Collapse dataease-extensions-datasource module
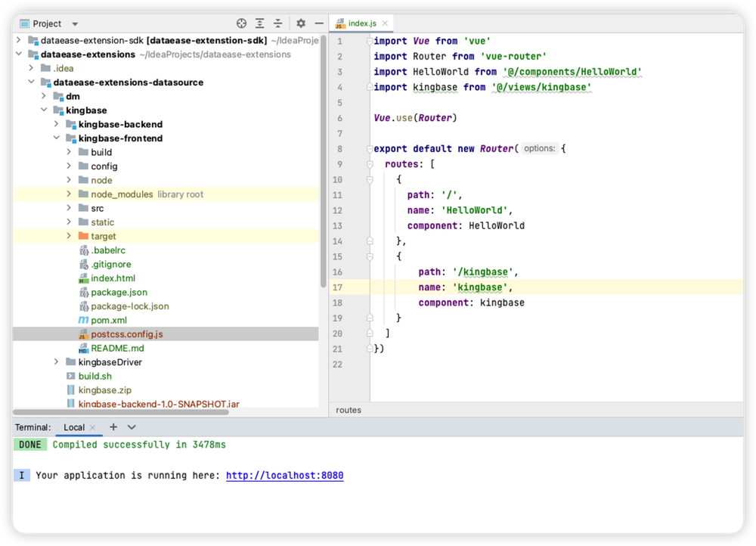 [31, 82]
